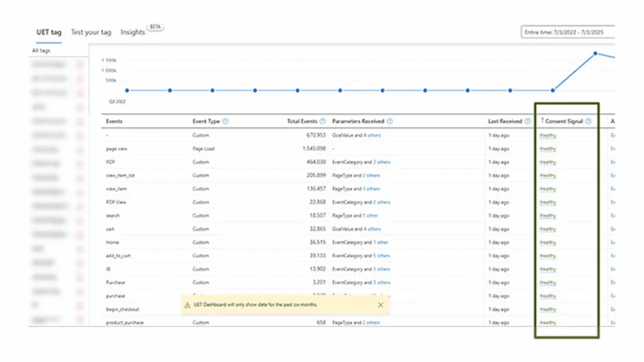Click the chart's first data point above Q3 2022
644x362 pixels.
point(127,90)
